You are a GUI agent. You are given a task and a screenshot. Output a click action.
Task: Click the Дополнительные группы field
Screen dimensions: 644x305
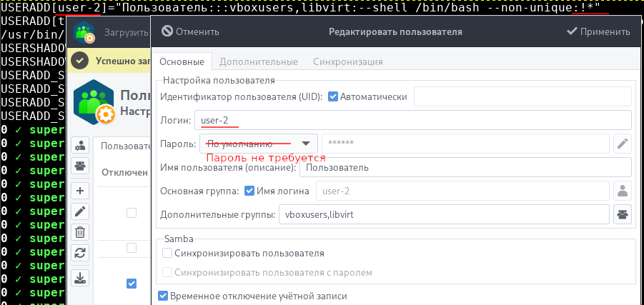tap(444, 214)
